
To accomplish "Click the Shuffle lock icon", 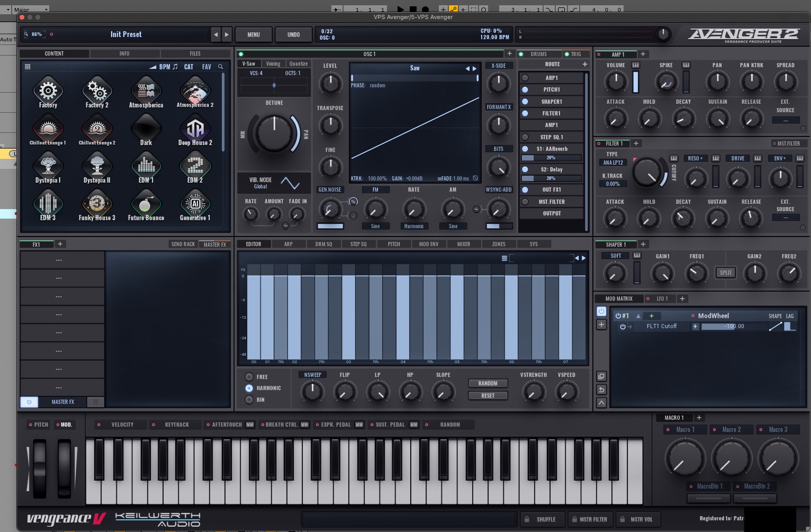I will tap(527, 519).
